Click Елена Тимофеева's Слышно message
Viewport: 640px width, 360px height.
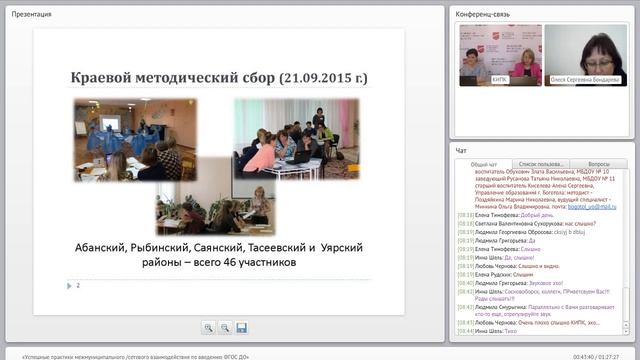pos(499,249)
